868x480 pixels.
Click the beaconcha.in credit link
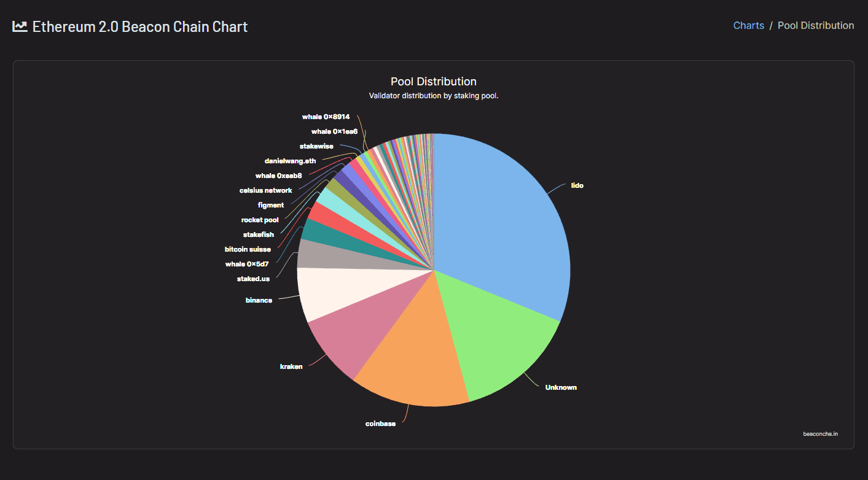pyautogui.click(x=820, y=434)
